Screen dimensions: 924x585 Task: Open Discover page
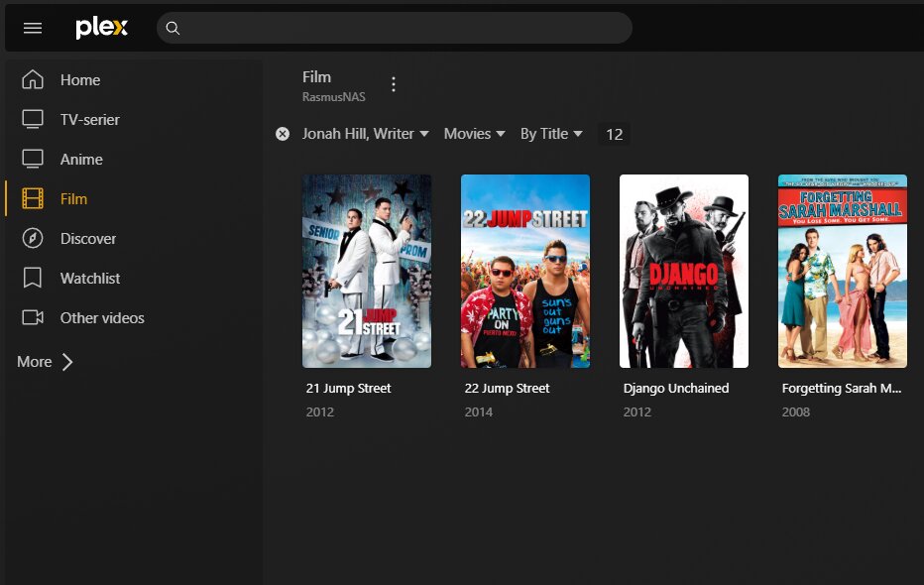(88, 239)
